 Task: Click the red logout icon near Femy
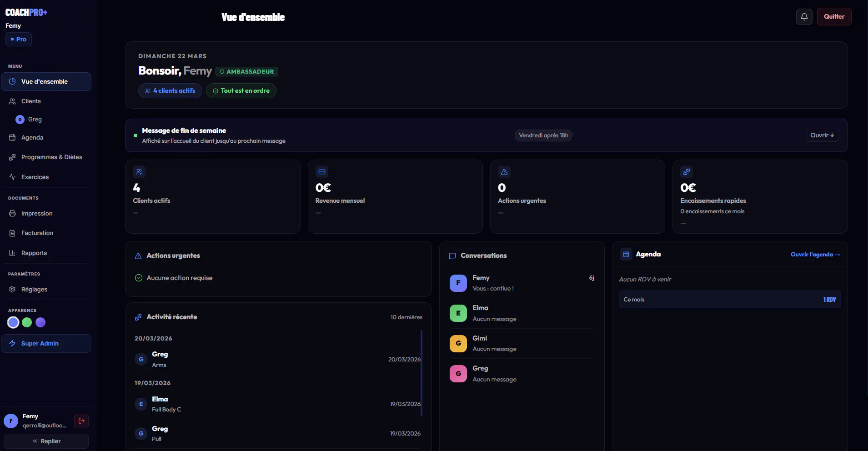coord(81,421)
